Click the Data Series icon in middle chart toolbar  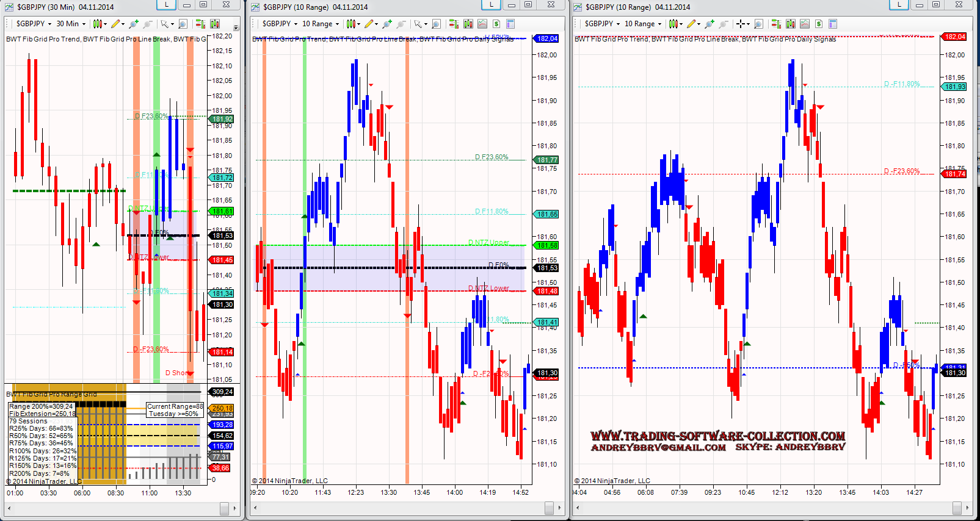coord(454,24)
